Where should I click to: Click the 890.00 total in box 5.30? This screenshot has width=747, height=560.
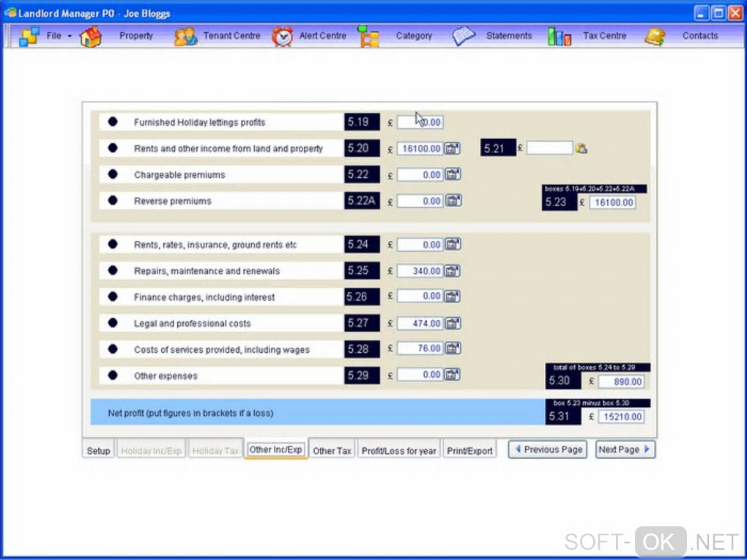621,381
